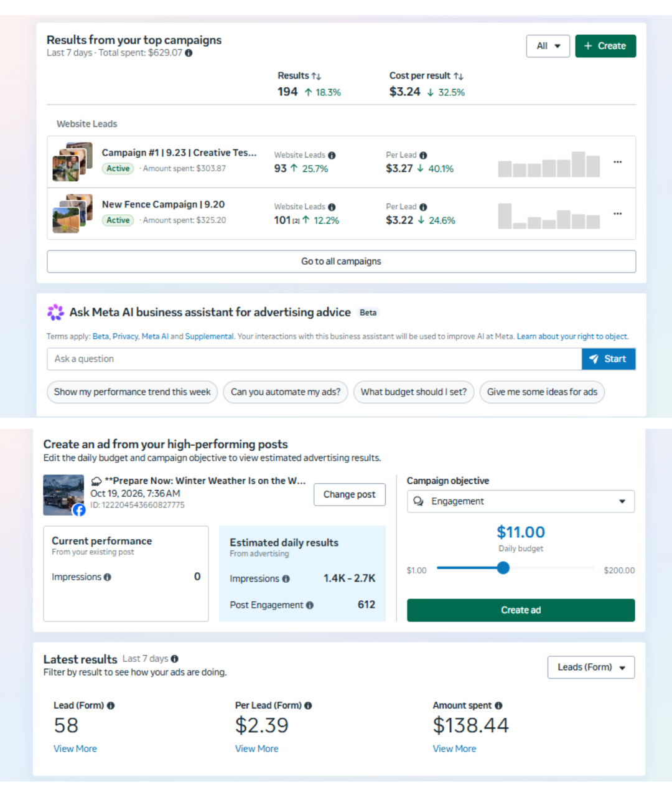This screenshot has height=797, width=672.
Task: Click the green Create ad button
Action: 521,610
